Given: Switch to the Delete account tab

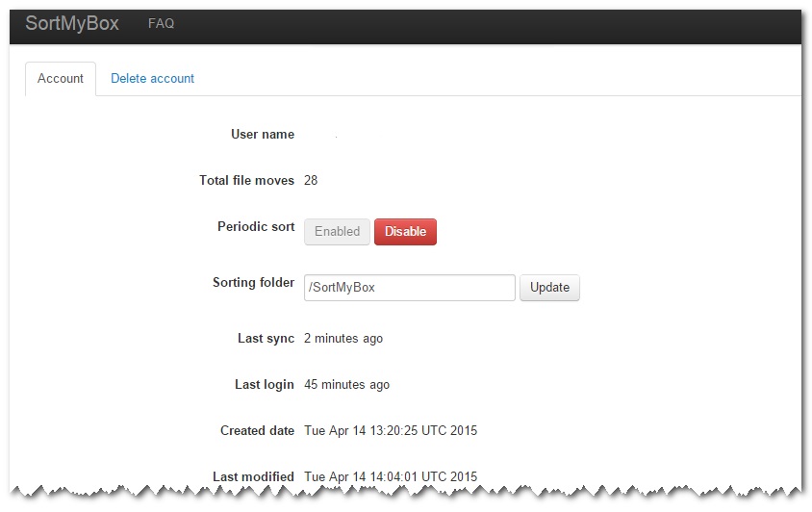Looking at the screenshot, I should pos(152,78).
